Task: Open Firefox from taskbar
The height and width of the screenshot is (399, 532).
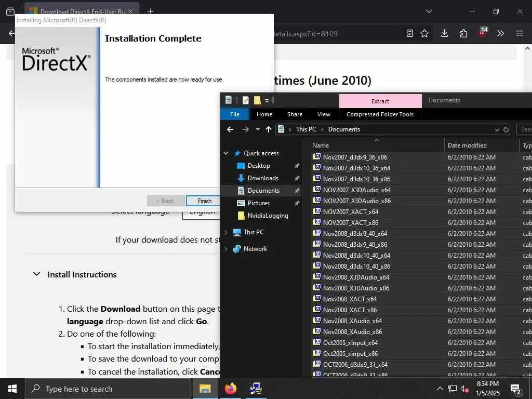Action: pos(230,389)
